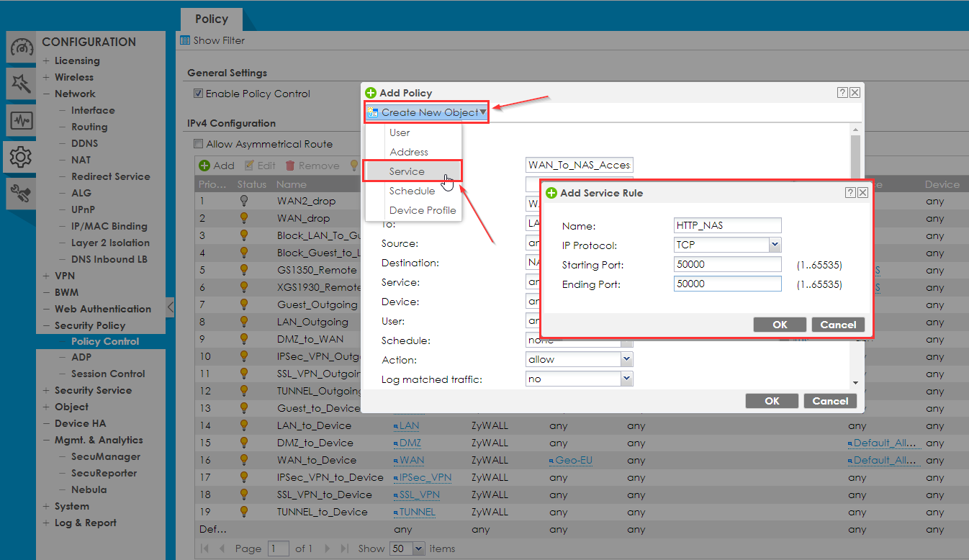Open the Dashboard gauge icon

(20, 46)
